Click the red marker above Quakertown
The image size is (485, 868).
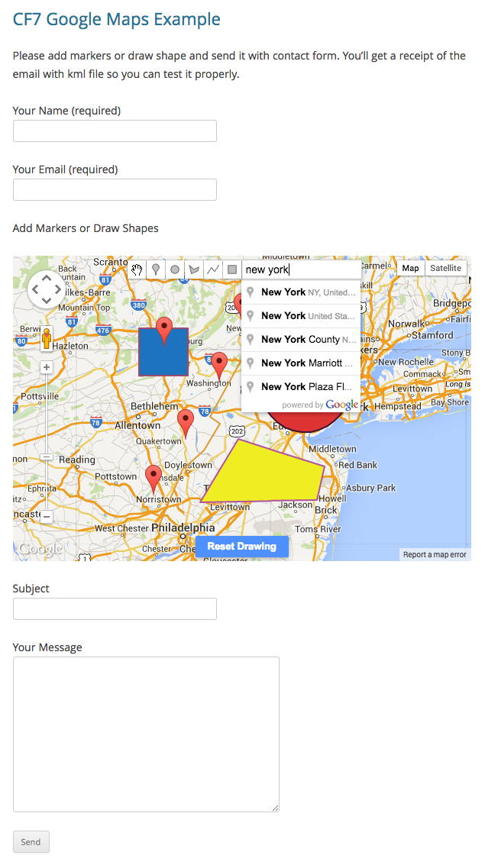186,422
